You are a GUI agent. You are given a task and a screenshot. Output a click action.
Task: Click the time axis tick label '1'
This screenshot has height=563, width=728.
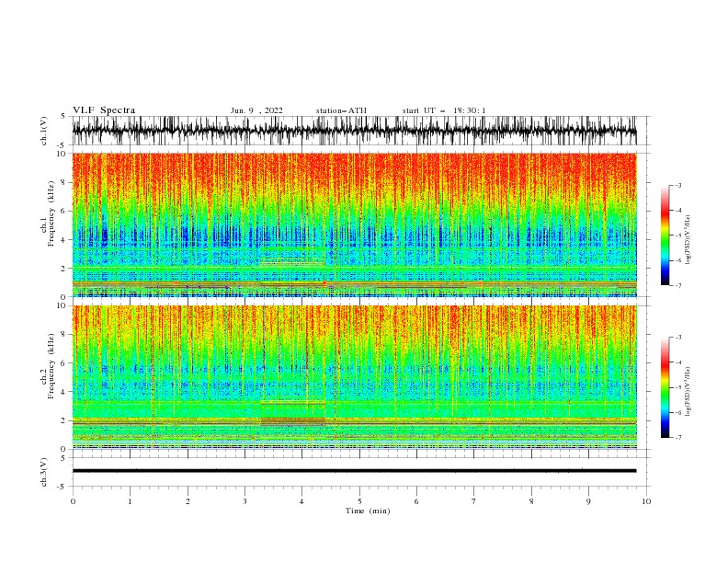[130, 501]
